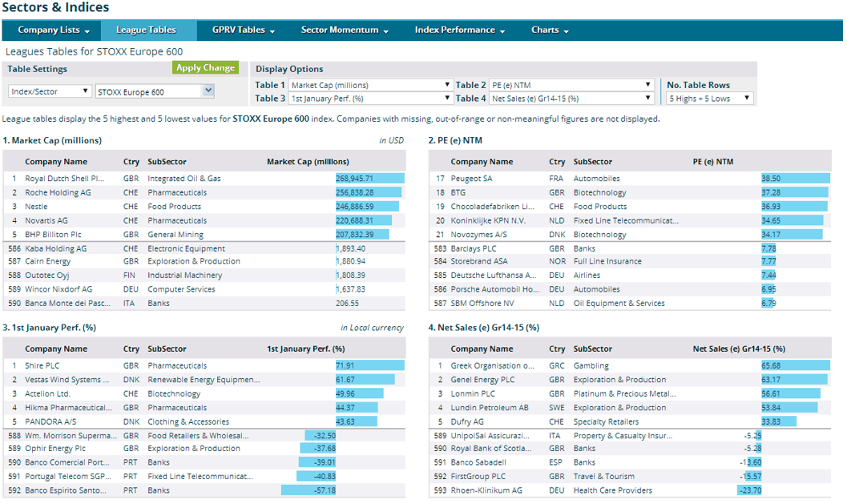Click Banco Espirito Santo... company name
This screenshot has height=504, width=847.
click(x=66, y=491)
